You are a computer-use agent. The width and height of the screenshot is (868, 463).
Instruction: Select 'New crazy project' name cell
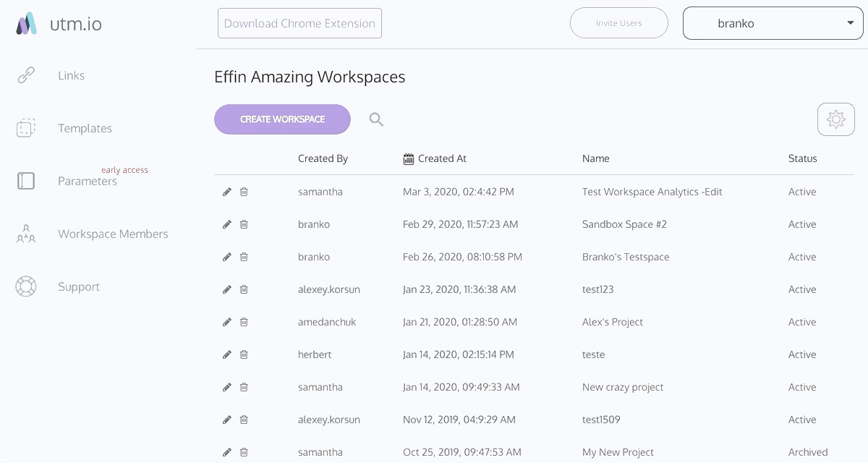(x=623, y=387)
